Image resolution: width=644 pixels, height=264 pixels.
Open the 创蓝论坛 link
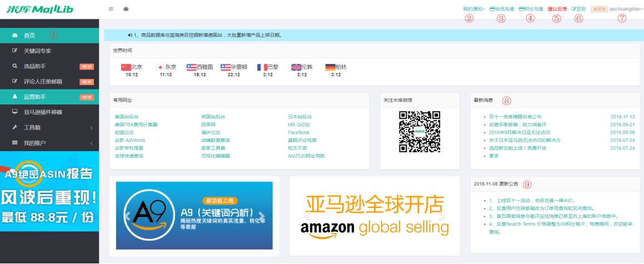[x=124, y=132]
